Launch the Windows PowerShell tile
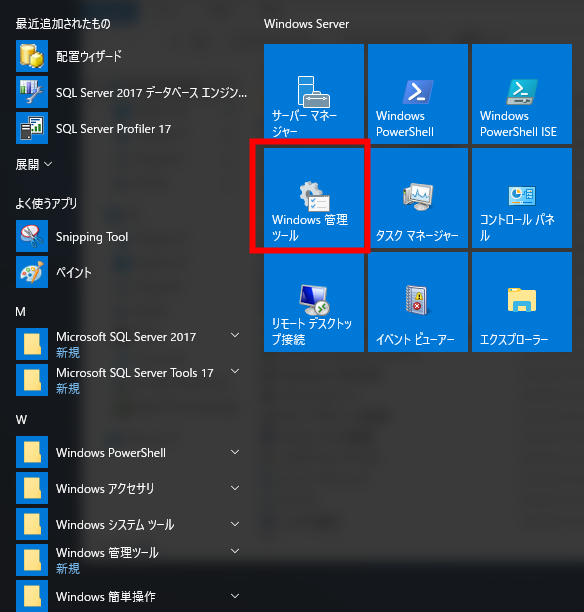The image size is (584, 612). click(x=418, y=94)
